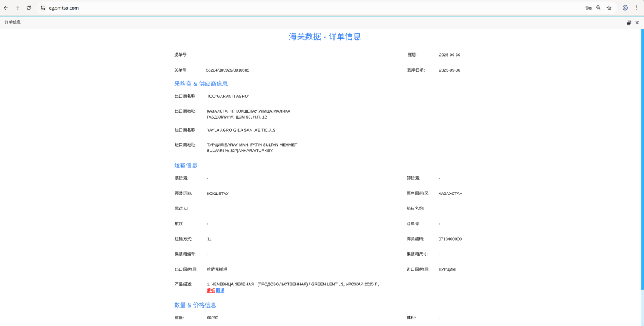Image resolution: width=644 pixels, height=326 pixels.
Task: Click the 详单信息 panel title
Action: click(x=13, y=22)
